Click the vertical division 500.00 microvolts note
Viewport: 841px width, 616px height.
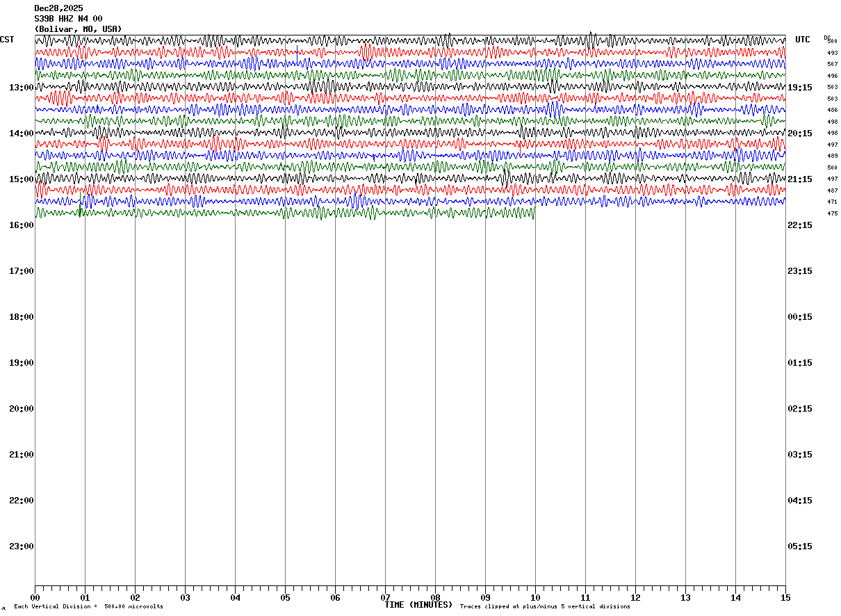(88, 607)
